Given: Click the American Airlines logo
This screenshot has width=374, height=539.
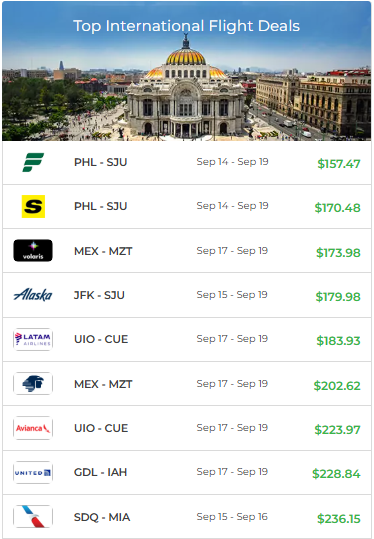Looking at the screenshot, I should point(33,517).
